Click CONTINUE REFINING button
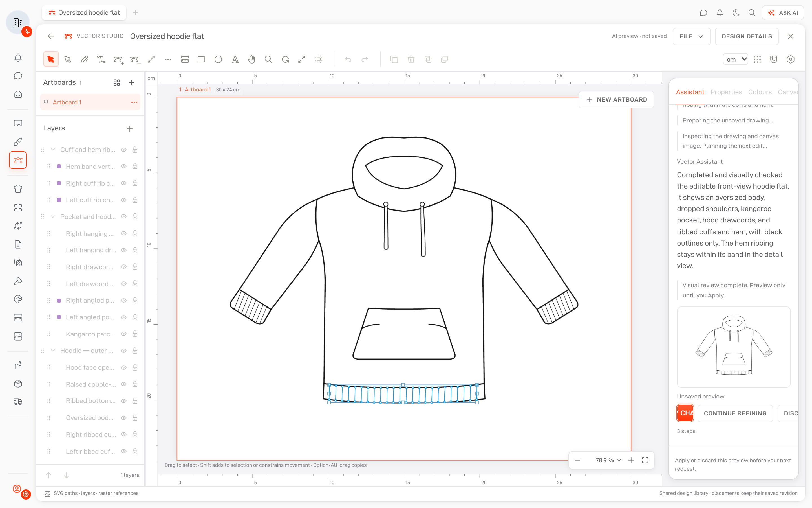 click(x=735, y=413)
